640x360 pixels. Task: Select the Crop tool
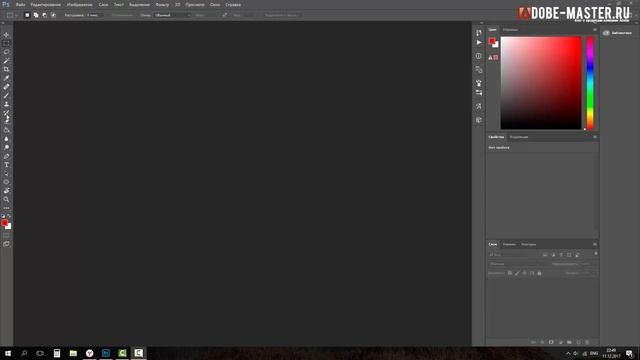coord(6,69)
